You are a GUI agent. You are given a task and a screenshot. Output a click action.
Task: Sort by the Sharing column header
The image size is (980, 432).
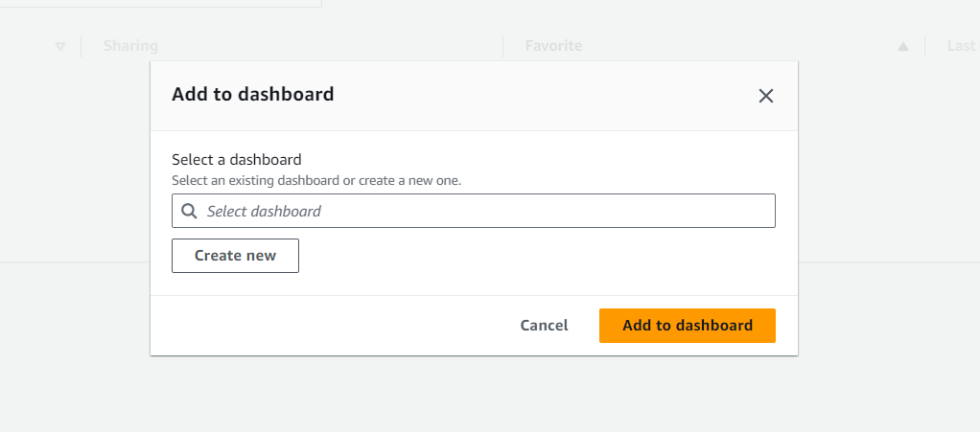[x=130, y=46]
